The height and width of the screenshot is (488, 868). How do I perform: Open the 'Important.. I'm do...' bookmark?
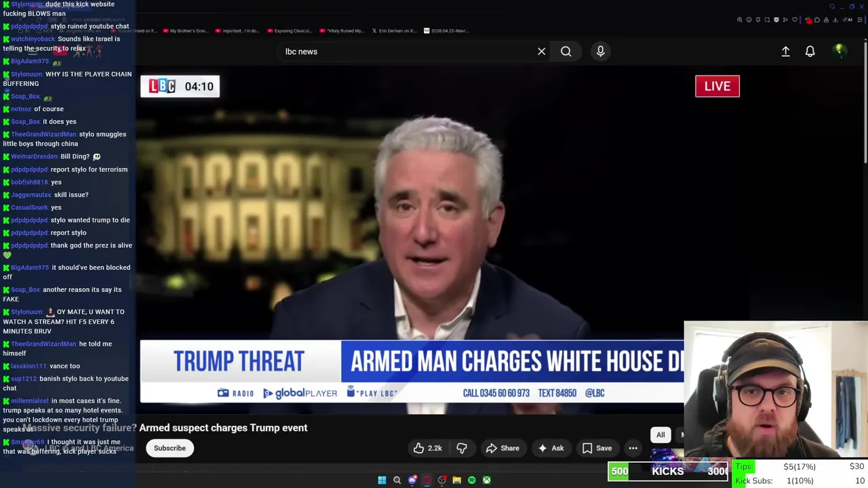pyautogui.click(x=238, y=30)
